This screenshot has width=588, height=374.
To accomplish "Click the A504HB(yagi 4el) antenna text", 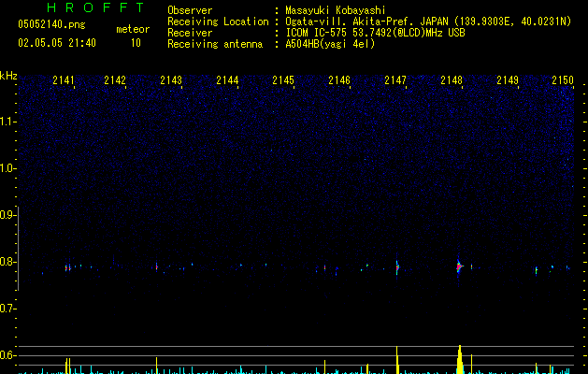I will point(330,44).
